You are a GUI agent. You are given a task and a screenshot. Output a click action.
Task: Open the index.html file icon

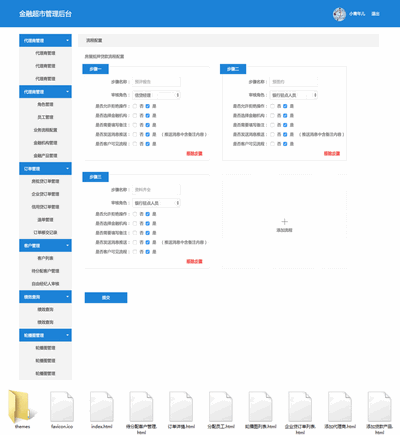pos(102,407)
